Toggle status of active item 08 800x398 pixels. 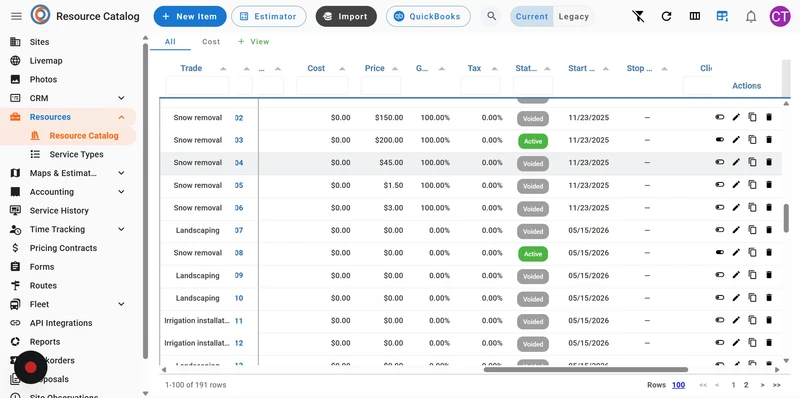pos(719,253)
